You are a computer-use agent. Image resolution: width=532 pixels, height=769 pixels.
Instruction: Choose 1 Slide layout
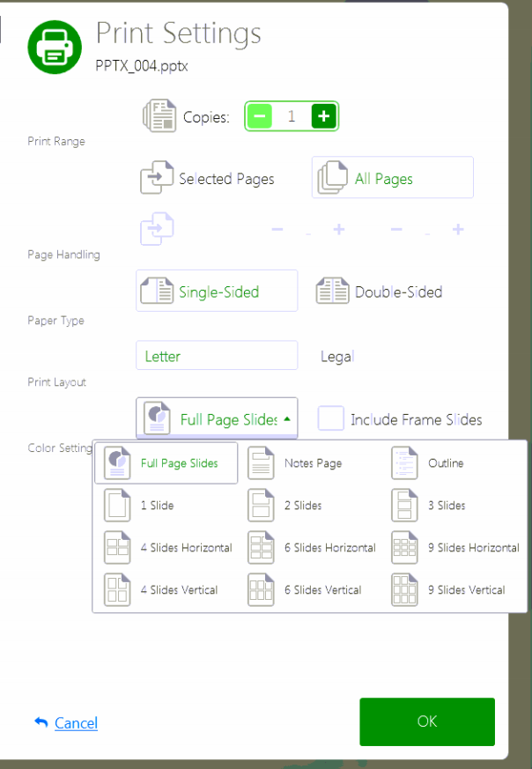coord(166,505)
